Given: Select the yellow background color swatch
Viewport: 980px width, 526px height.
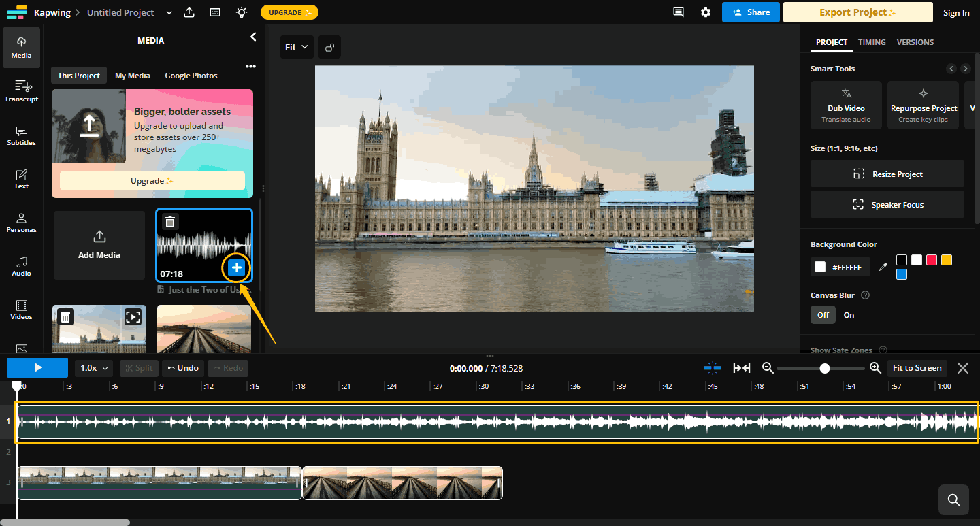Looking at the screenshot, I should pyautogui.click(x=947, y=260).
